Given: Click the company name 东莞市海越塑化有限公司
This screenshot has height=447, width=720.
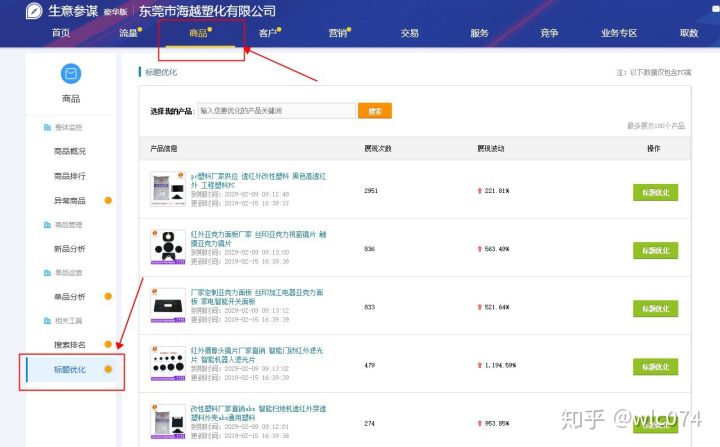Looking at the screenshot, I should (207, 11).
